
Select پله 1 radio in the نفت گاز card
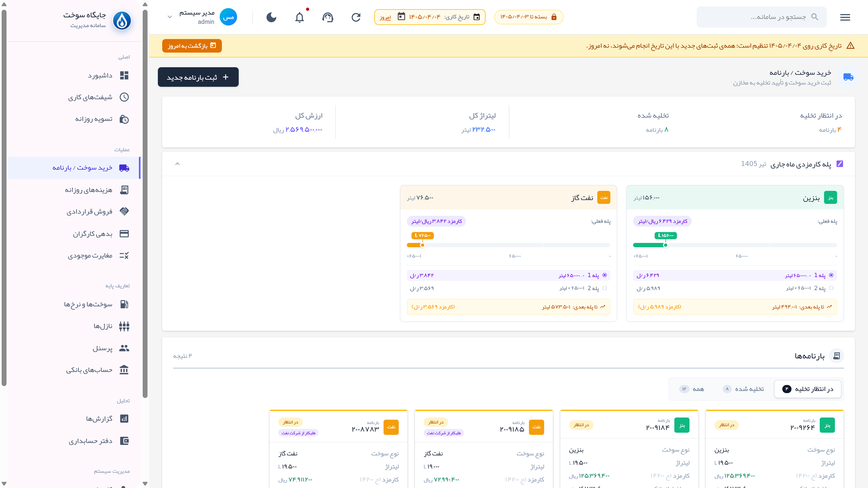[605, 275]
